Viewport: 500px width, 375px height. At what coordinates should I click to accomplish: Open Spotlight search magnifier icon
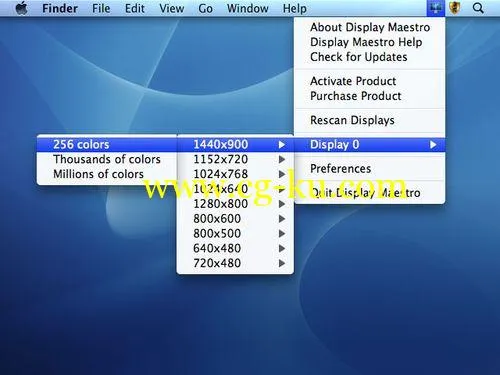pyautogui.click(x=478, y=8)
